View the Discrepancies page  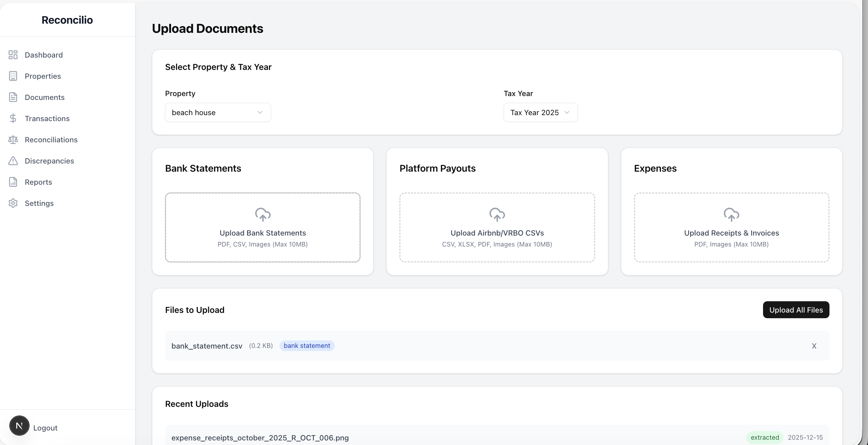pyautogui.click(x=49, y=161)
